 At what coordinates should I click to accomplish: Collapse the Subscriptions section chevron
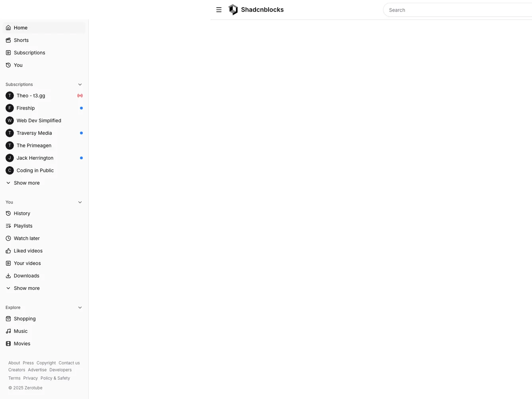pos(80,84)
